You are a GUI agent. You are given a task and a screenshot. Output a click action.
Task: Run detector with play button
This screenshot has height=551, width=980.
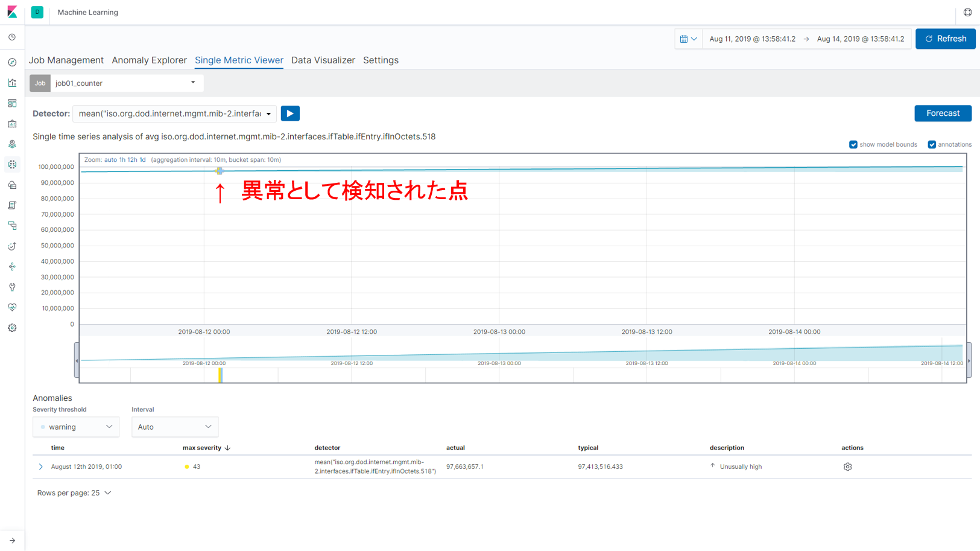[290, 113]
